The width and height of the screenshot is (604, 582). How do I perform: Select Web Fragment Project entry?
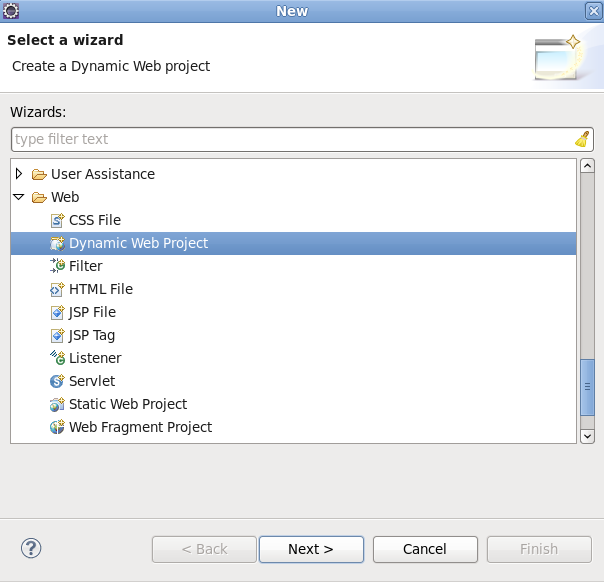point(141,427)
